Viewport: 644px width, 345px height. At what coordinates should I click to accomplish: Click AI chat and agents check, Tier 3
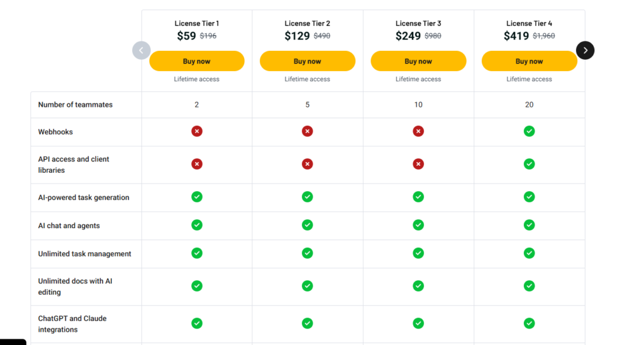418,225
